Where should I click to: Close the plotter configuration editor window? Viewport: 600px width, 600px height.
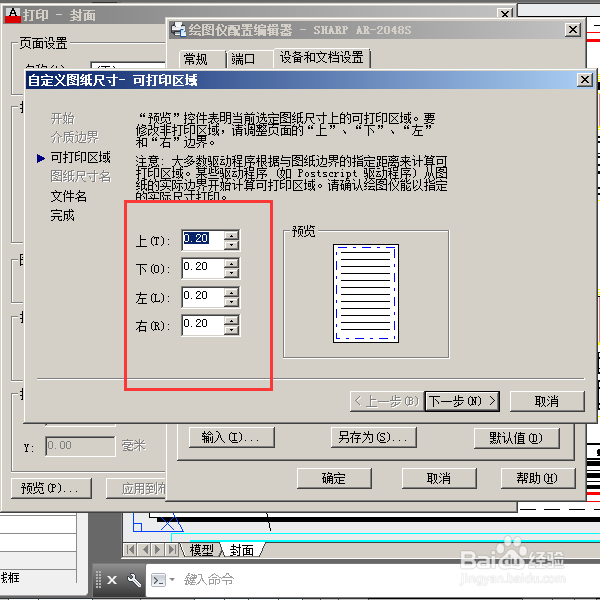[x=573, y=29]
